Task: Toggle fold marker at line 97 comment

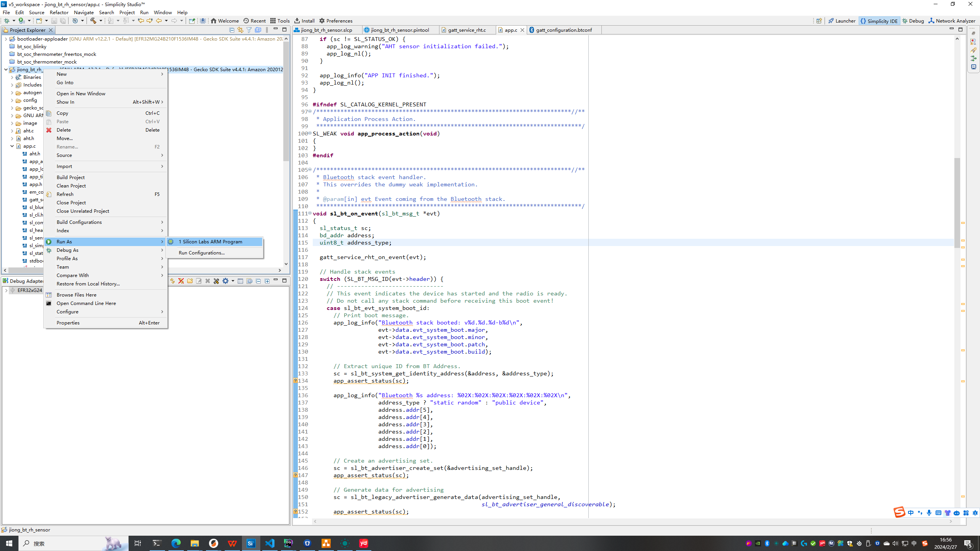Action: 310,111
